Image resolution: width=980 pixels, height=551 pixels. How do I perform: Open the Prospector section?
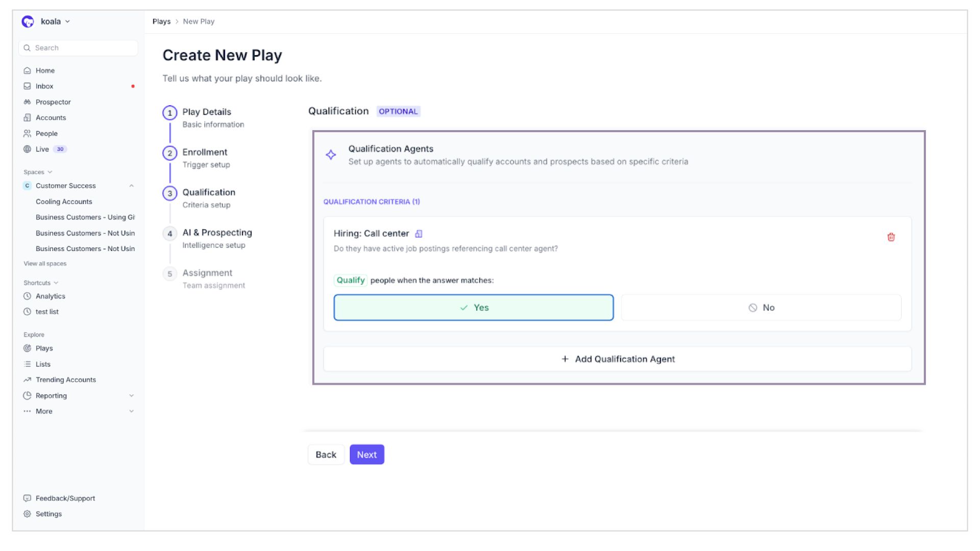point(52,102)
